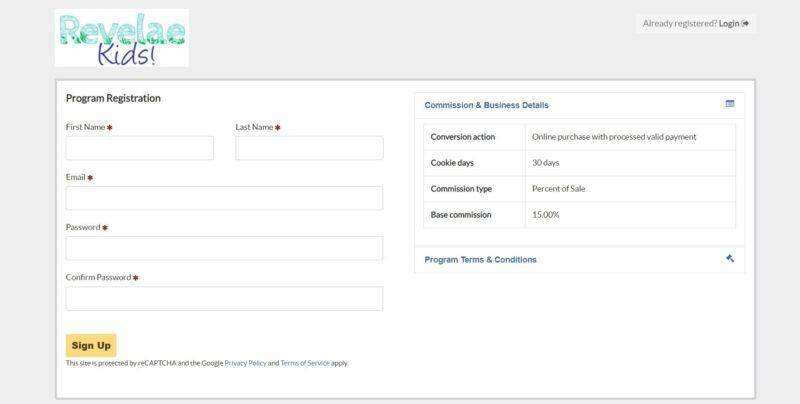This screenshot has height=404, width=800.
Task: Click the Conversion action row label
Action: click(463, 137)
